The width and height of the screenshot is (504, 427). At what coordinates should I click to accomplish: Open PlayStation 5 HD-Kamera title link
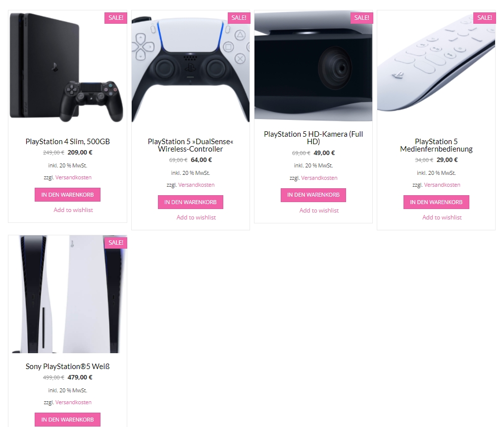point(313,138)
